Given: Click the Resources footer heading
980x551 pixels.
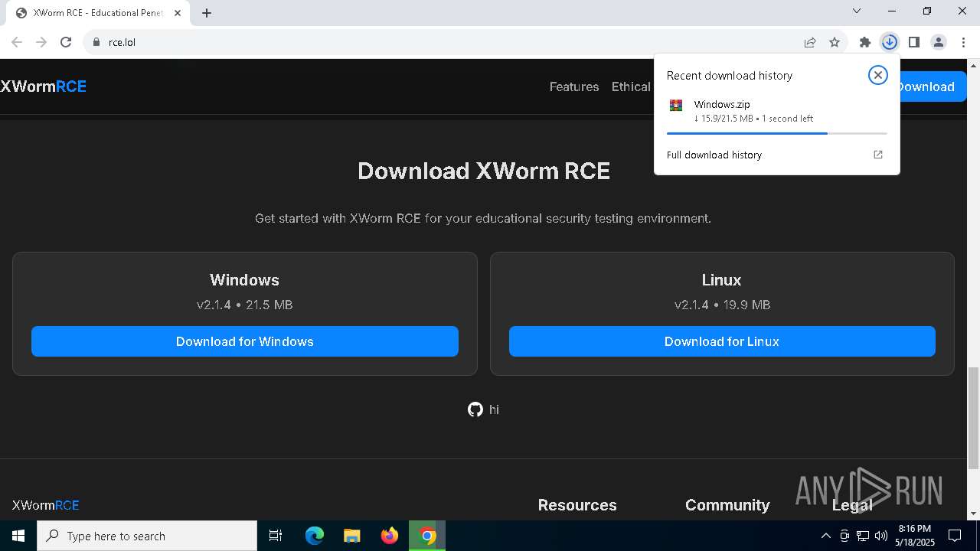Looking at the screenshot, I should pos(577,505).
